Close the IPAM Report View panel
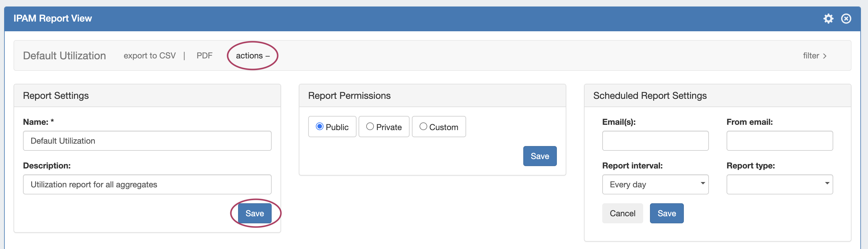The width and height of the screenshot is (868, 249). pyautogui.click(x=846, y=19)
